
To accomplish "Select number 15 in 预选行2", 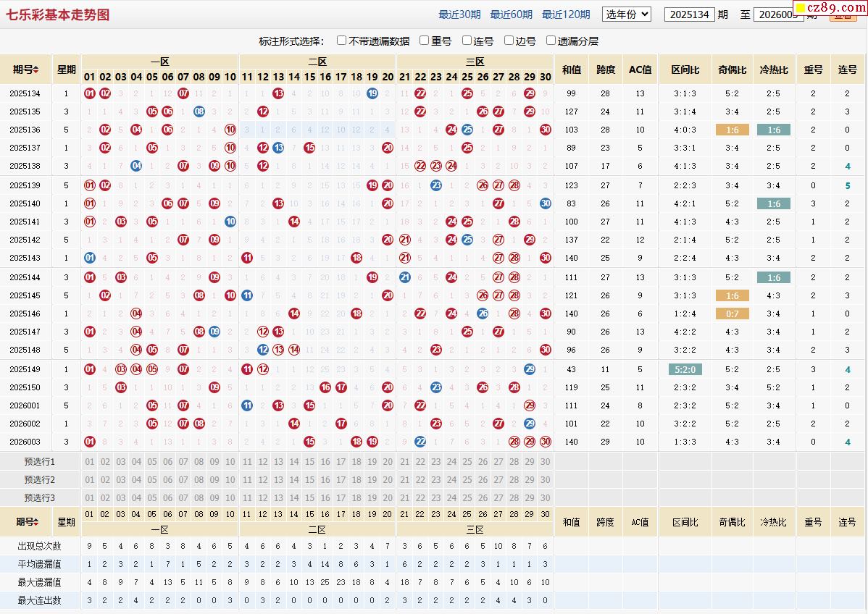I will (309, 479).
